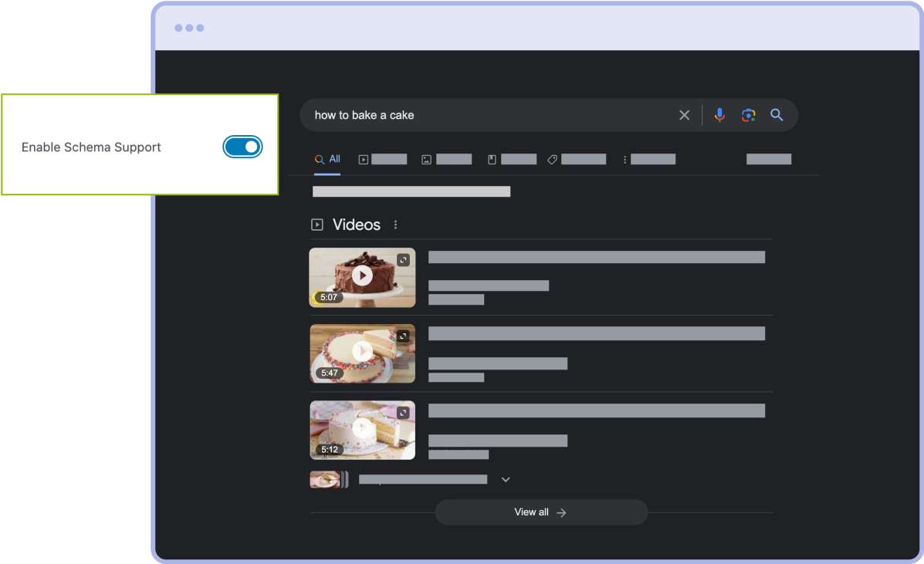Open the title link of the 5:47 video

(597, 334)
